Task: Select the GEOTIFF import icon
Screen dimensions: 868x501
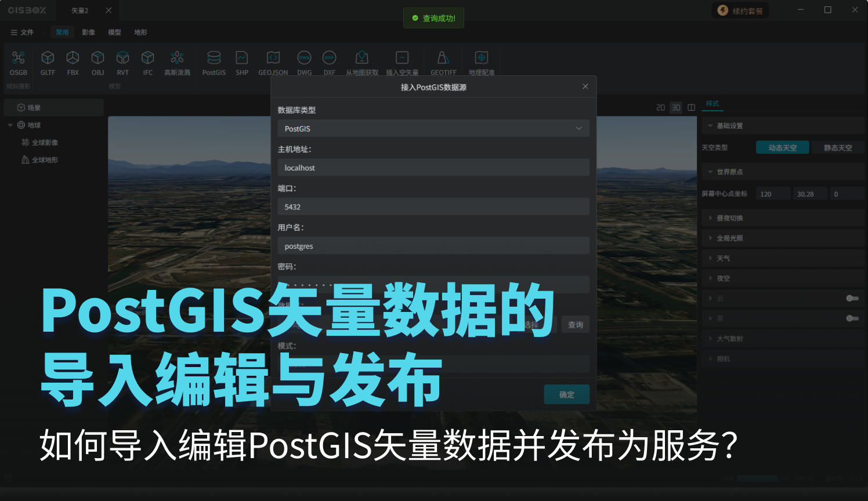Action: point(443,58)
